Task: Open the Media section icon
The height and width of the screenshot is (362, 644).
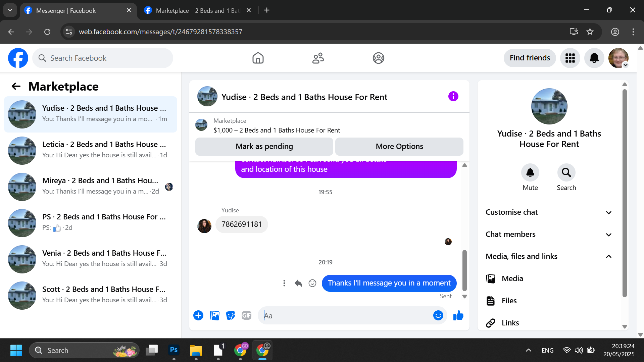Action: (491, 278)
